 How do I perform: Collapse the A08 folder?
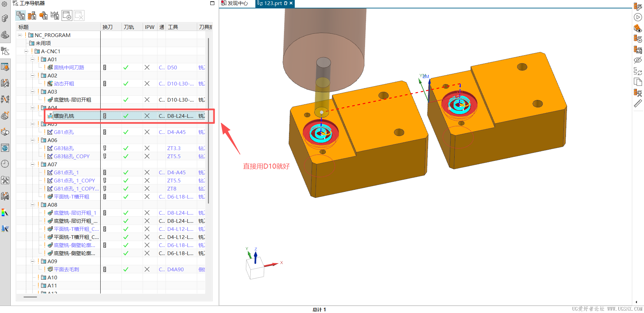click(x=33, y=205)
